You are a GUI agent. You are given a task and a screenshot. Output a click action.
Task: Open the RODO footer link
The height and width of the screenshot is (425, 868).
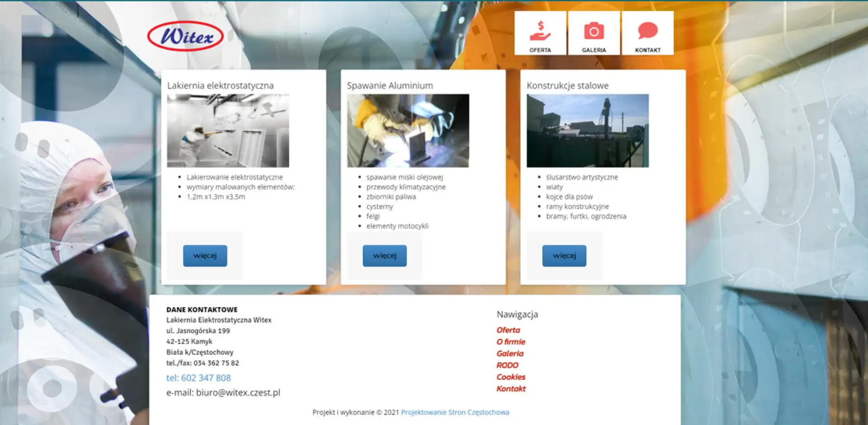point(507,365)
